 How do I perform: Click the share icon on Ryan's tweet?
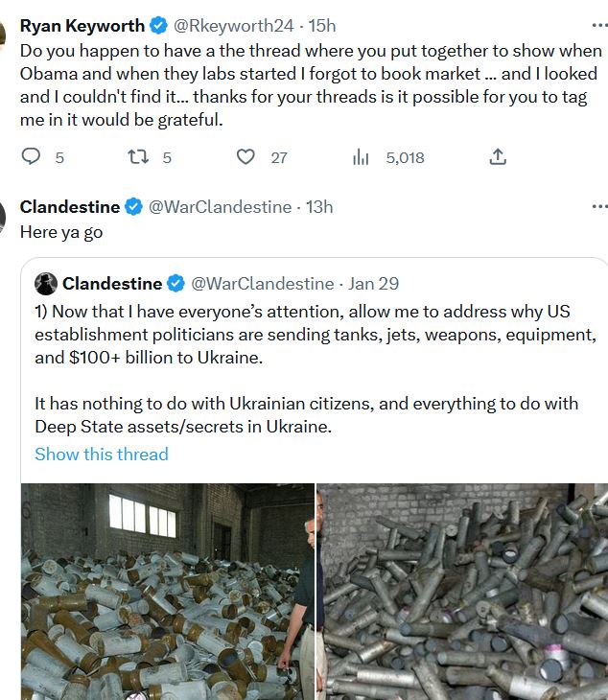[x=498, y=157]
